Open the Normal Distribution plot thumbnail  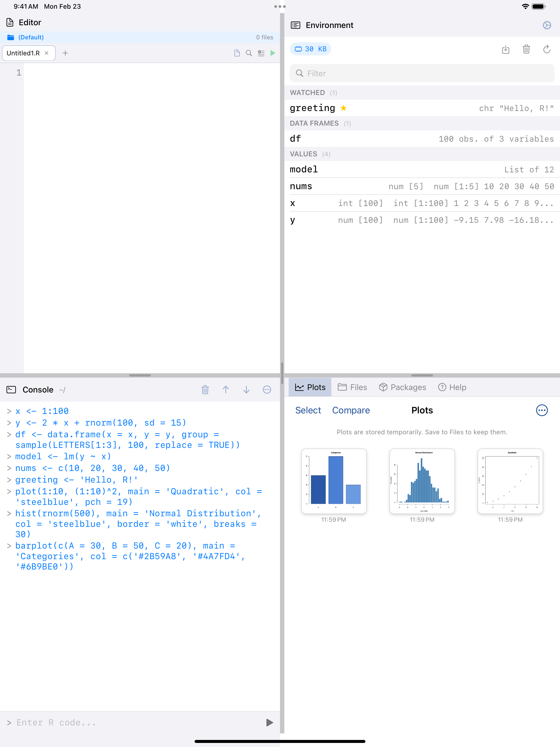pyautogui.click(x=422, y=481)
